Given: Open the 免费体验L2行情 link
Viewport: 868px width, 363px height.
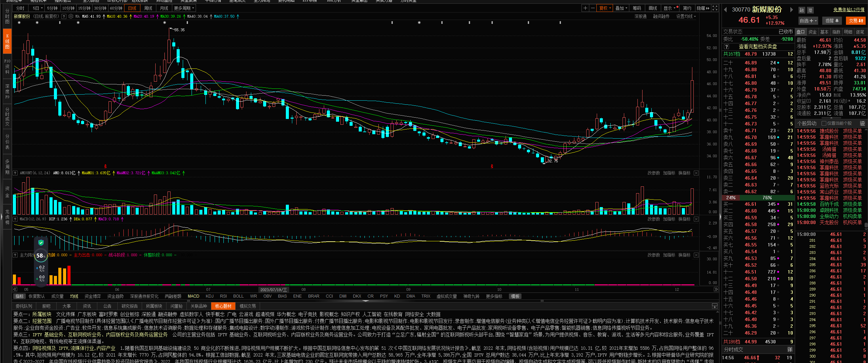Looking at the screenshot, I should (849, 9).
